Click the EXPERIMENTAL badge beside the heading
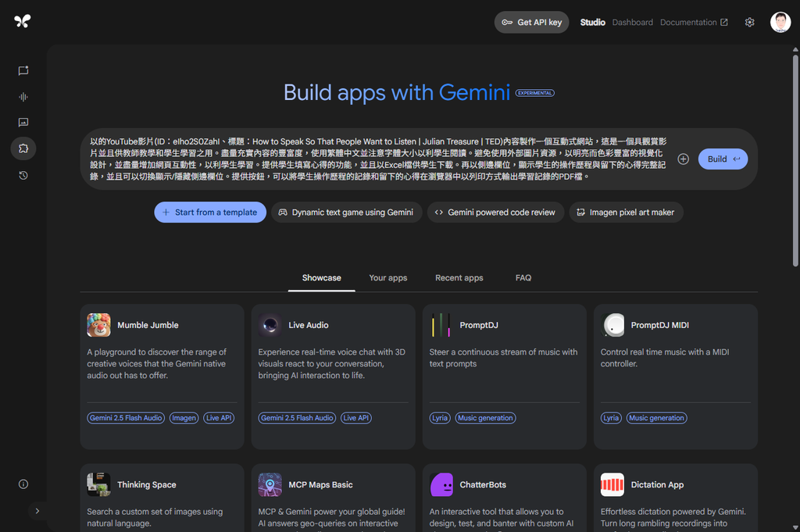Image resolution: width=800 pixels, height=532 pixels. point(534,93)
